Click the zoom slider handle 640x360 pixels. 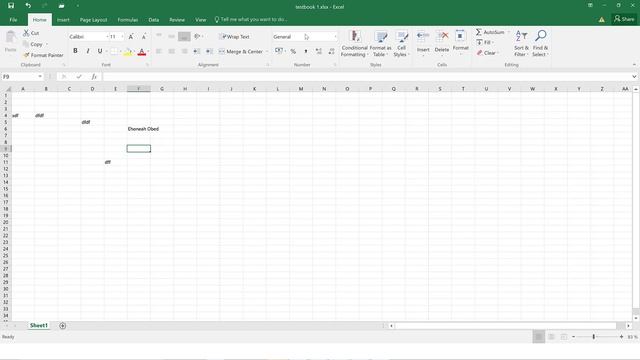tap(593, 337)
